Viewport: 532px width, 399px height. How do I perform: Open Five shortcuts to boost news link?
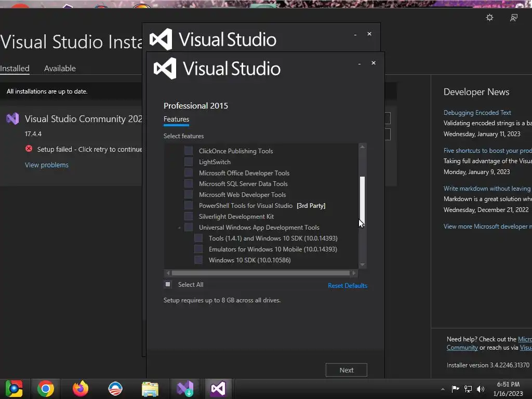[x=487, y=151]
